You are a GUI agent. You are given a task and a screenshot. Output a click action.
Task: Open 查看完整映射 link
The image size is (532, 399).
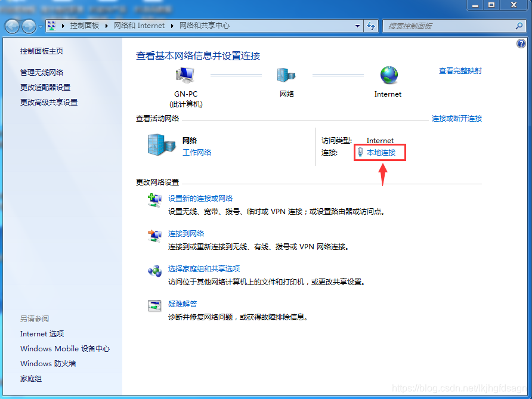(x=460, y=70)
